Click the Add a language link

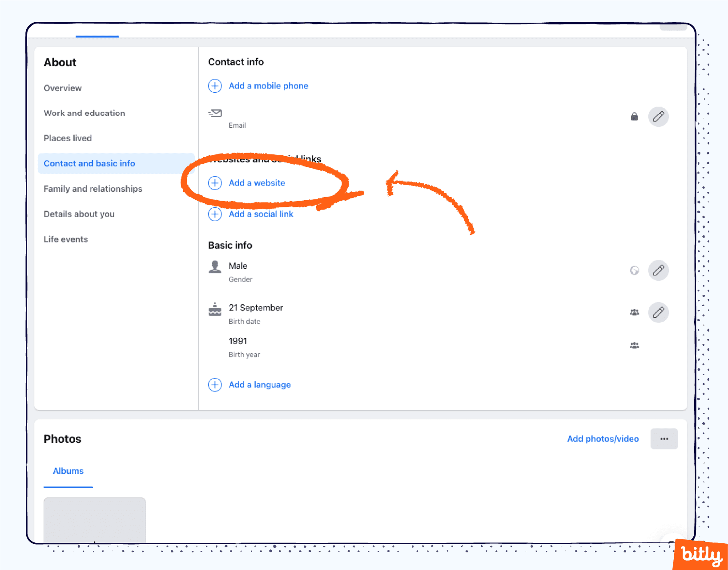click(x=260, y=384)
